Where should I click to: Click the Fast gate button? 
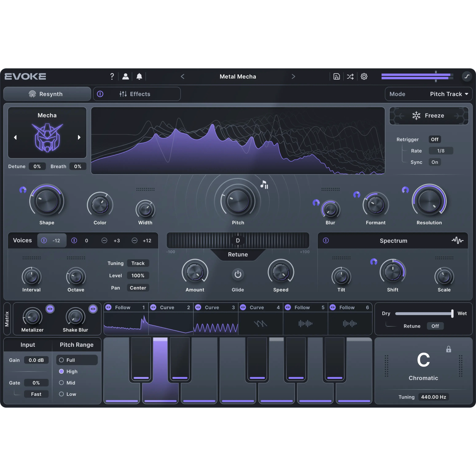tap(36, 394)
